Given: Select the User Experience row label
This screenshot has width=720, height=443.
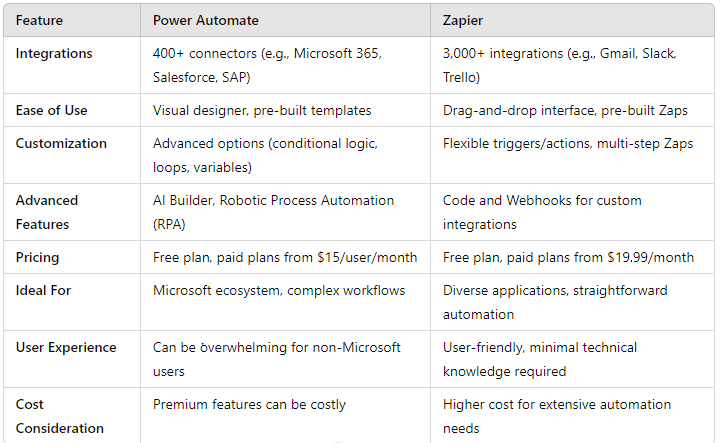Looking at the screenshot, I should coord(66,347).
